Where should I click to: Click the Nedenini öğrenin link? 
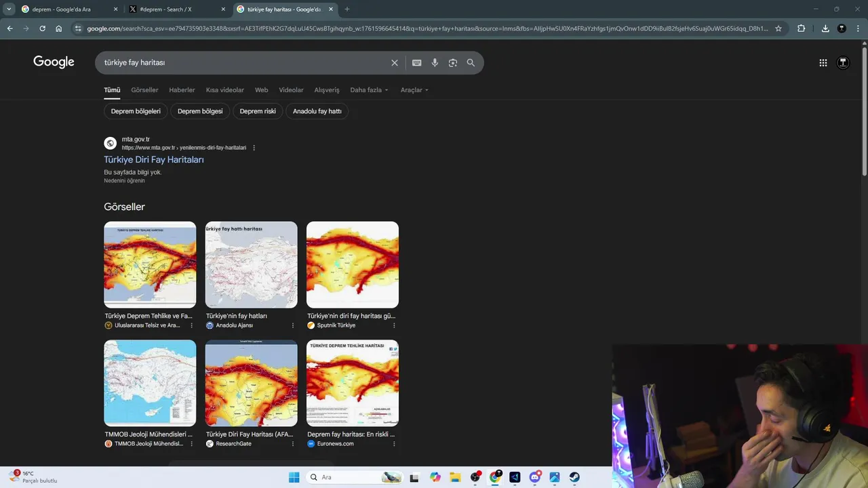[124, 181]
